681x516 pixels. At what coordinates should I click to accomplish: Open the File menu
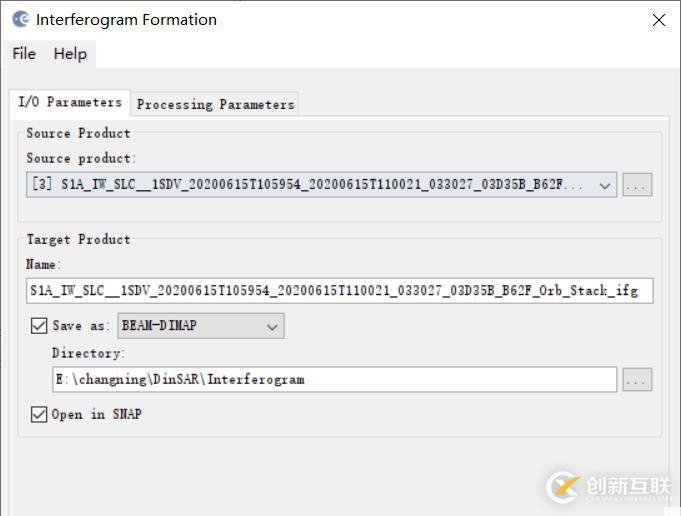click(x=24, y=54)
